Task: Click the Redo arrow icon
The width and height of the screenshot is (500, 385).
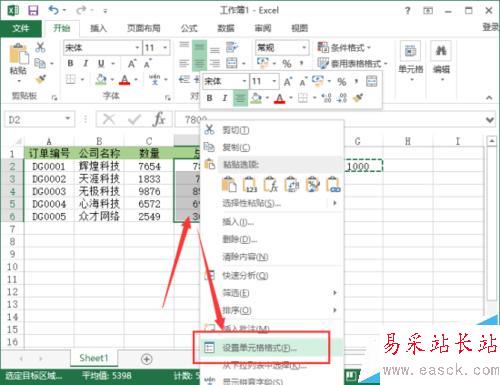Action: click(x=81, y=11)
